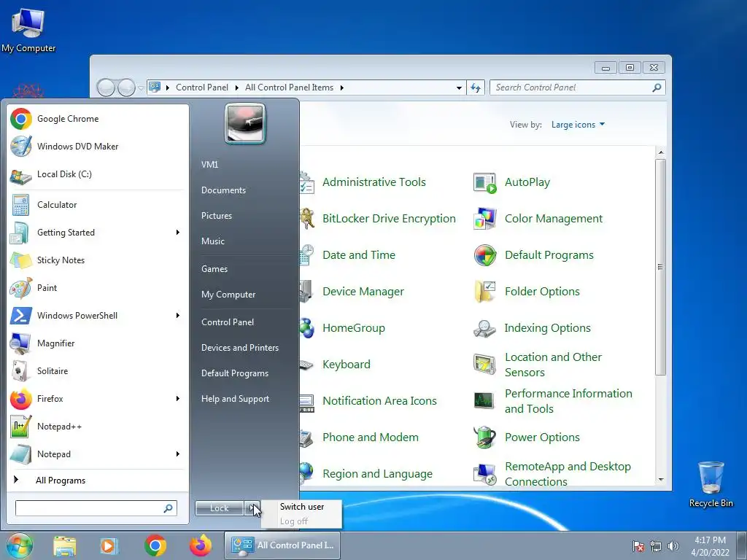Open Documents from Start menu right pane
The height and width of the screenshot is (560, 747).
(223, 190)
